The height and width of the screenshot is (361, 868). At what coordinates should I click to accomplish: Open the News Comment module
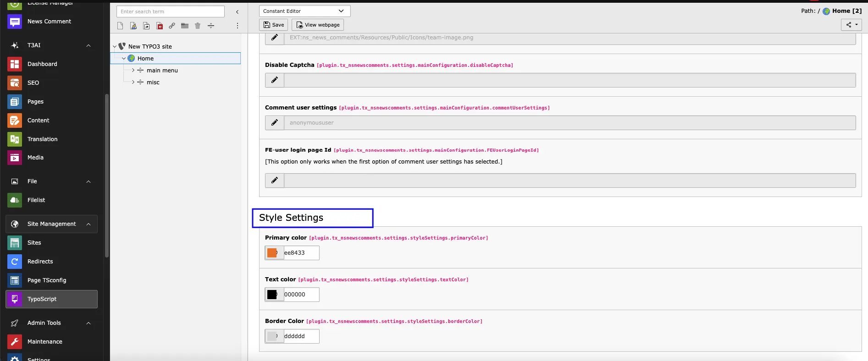[x=49, y=22]
